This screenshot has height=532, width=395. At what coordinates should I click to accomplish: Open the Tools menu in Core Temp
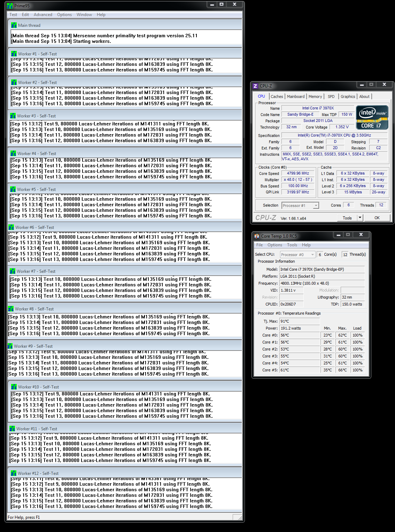click(292, 245)
